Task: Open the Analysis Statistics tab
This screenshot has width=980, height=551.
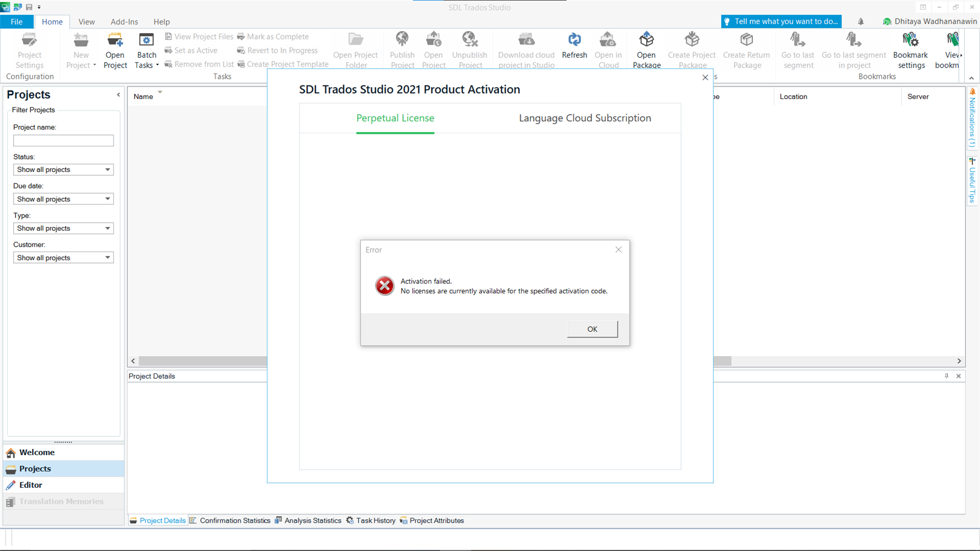Action: point(308,521)
